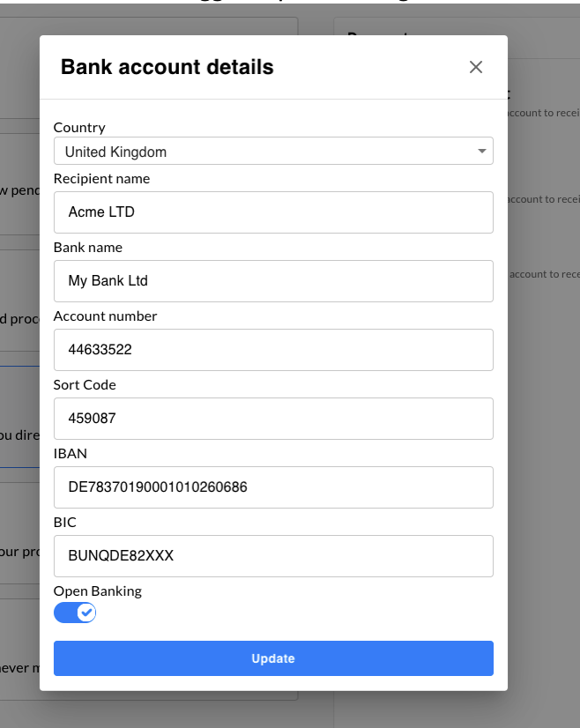
Task: Disable the Open Banking toggle switch
Action: (x=75, y=613)
